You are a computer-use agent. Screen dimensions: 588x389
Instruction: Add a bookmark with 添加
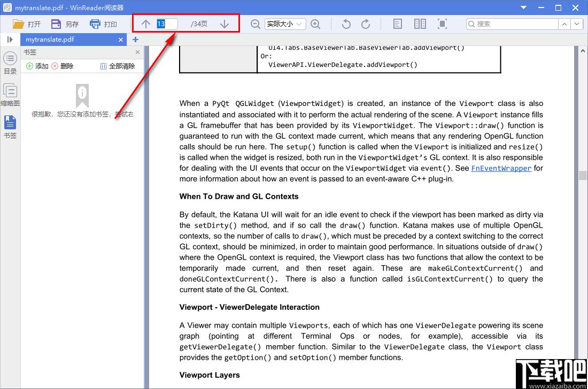pos(37,66)
